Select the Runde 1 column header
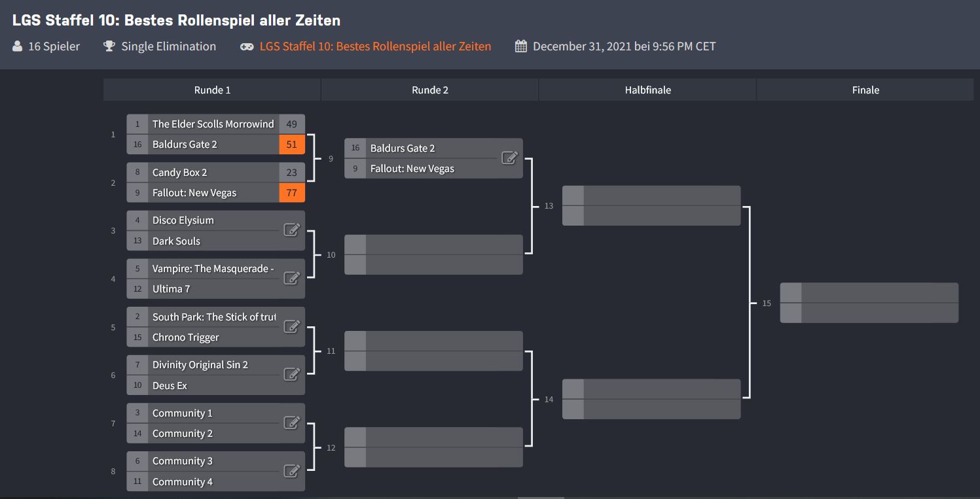Screen dimensions: 980x499 click(x=212, y=90)
